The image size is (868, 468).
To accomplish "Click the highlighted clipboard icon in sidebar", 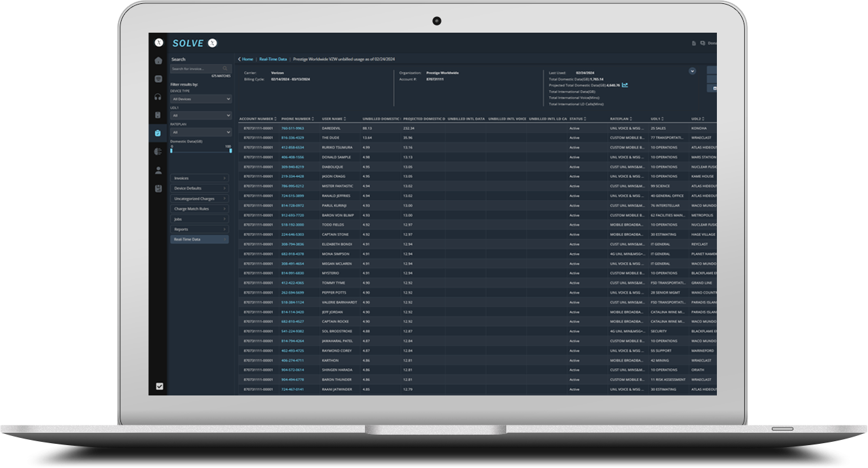I will pyautogui.click(x=158, y=133).
